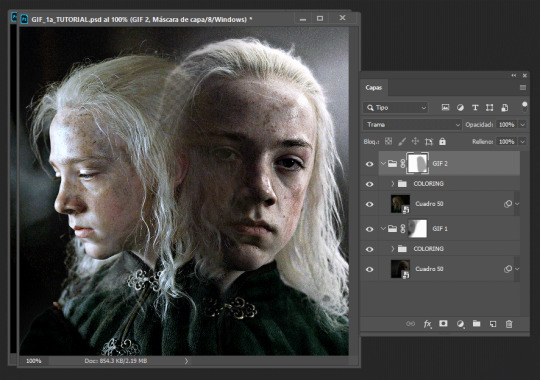Click the Opacidad 100% value field
Viewport: 540px width, 380px height.
coord(507,124)
